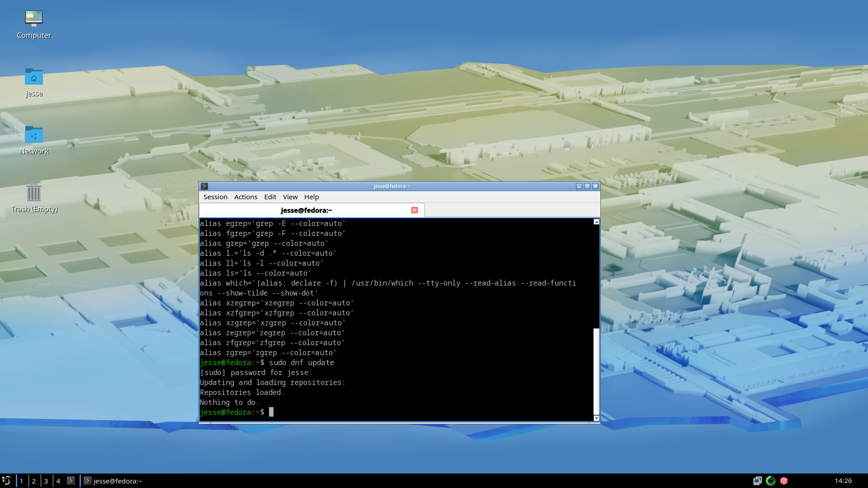Screen dimensions: 868x488
Task: Open the Actions menu
Action: coord(245,197)
